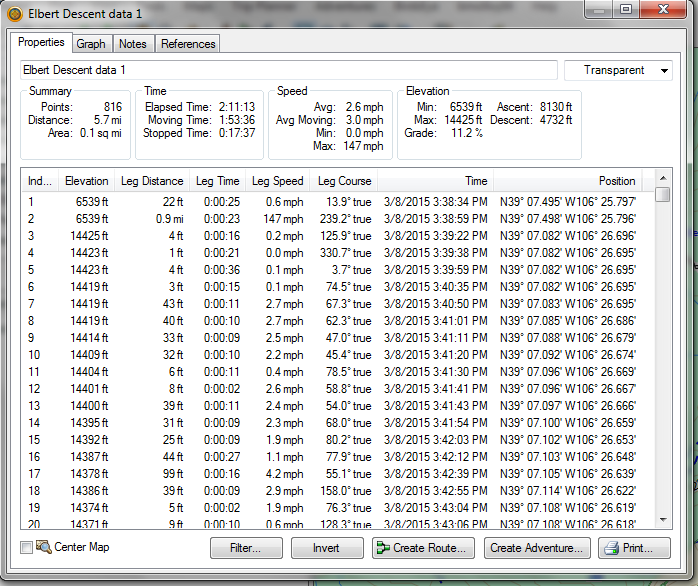Click the 14400 ft elevation cell
This screenshot has width=698, height=586.
pyautogui.click(x=89, y=406)
